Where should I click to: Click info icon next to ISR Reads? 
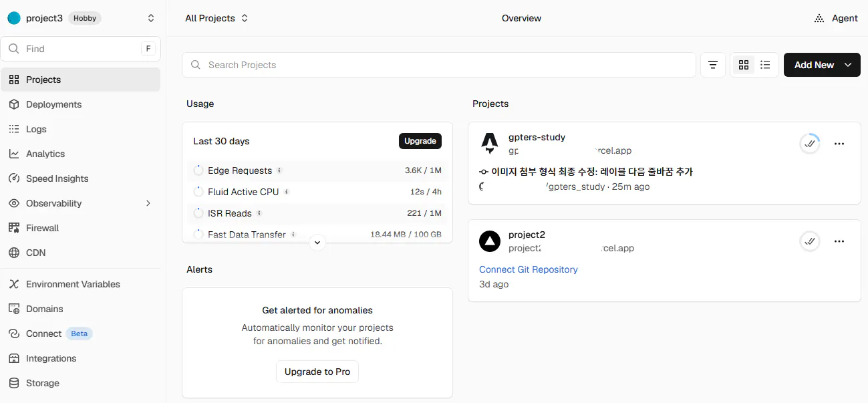259,213
